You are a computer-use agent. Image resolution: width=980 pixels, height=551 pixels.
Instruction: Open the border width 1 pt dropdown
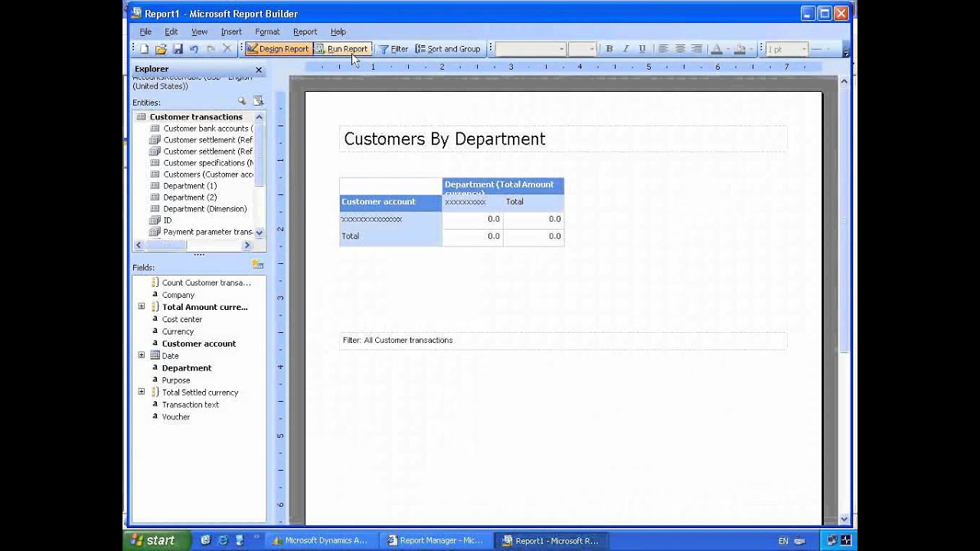[804, 49]
